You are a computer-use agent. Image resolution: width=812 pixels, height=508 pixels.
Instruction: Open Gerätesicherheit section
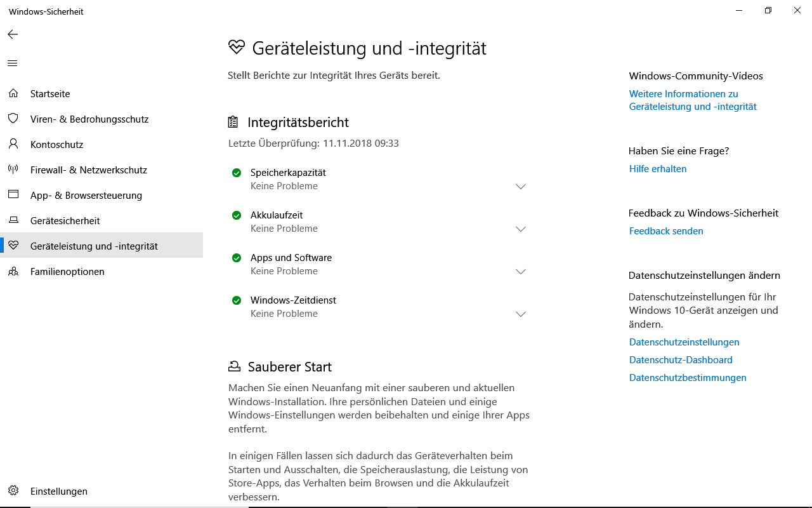click(101, 220)
